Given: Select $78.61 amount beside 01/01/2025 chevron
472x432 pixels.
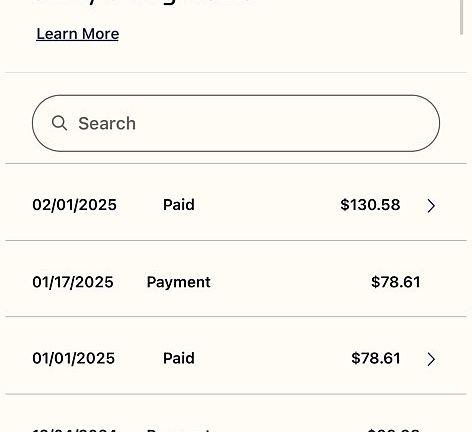Looking at the screenshot, I should [376, 358].
